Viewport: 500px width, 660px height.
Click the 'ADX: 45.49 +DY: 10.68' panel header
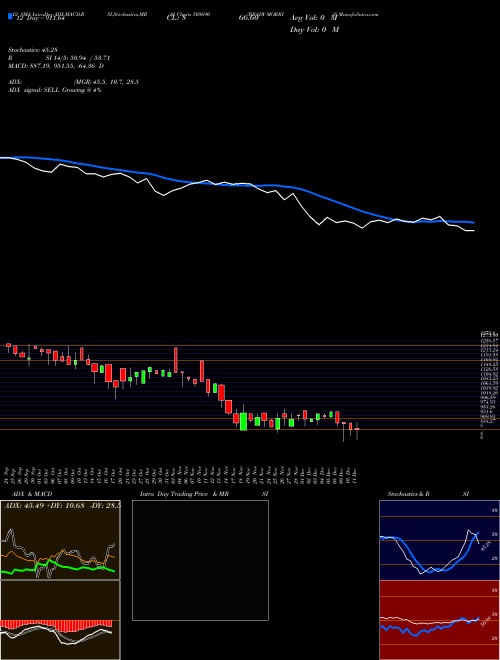coord(62,506)
